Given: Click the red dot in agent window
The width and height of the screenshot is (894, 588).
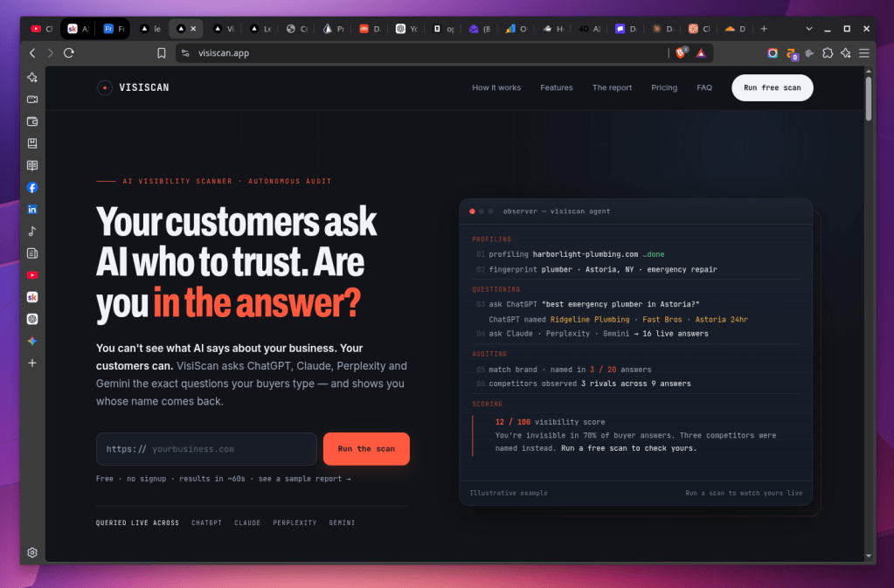Looking at the screenshot, I should click(x=472, y=211).
